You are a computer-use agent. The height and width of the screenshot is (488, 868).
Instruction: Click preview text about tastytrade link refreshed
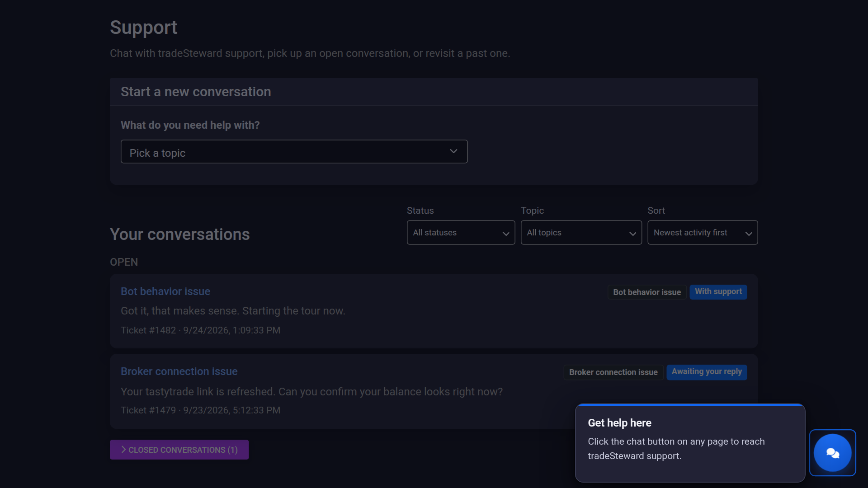[311, 392]
